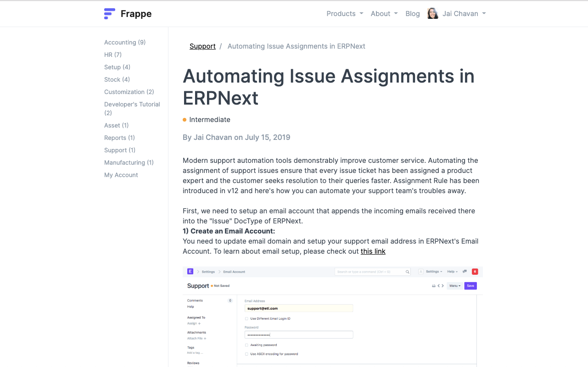Click the orange Intermediate difficulty dot
This screenshot has width=588, height=367.
click(185, 120)
